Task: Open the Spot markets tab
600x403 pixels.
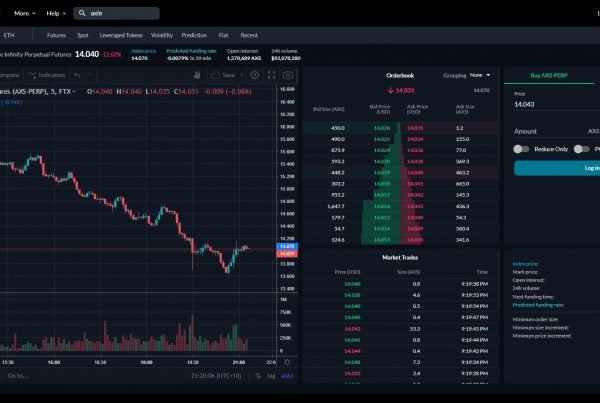Action: (x=83, y=35)
